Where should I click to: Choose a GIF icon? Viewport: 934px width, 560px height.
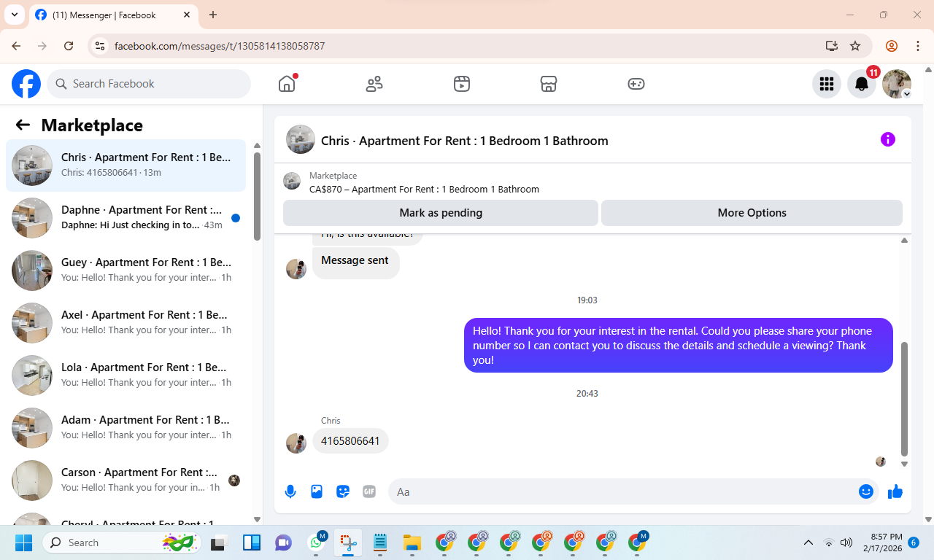pyautogui.click(x=369, y=491)
